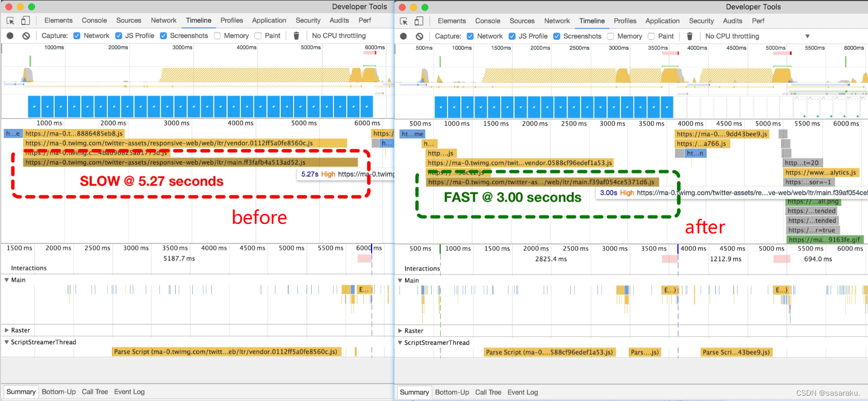
Task: Toggle JS Profile checkbox in right window
Action: click(512, 36)
